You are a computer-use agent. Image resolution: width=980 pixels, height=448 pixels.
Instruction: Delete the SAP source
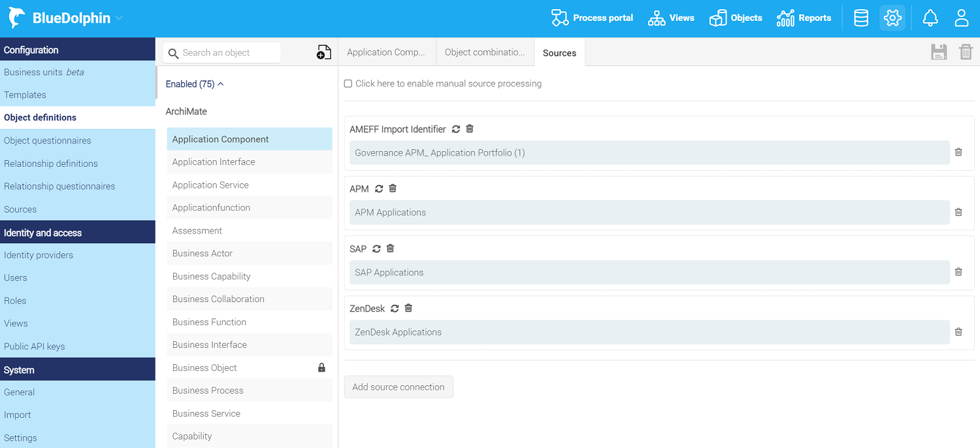click(390, 249)
